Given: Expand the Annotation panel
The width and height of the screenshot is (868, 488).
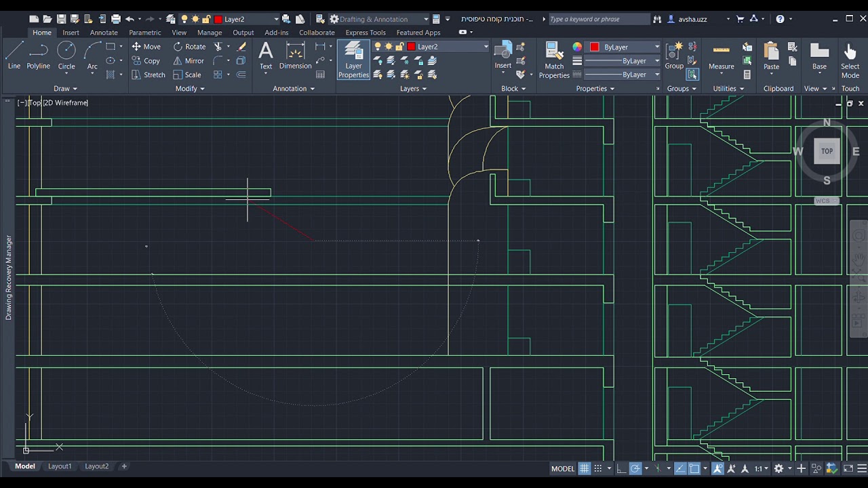Looking at the screenshot, I should (x=294, y=89).
